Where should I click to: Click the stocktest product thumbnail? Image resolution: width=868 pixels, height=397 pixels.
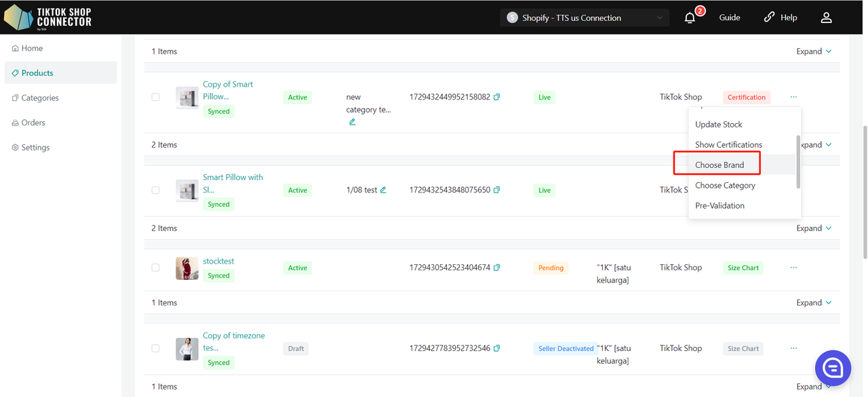tap(187, 268)
